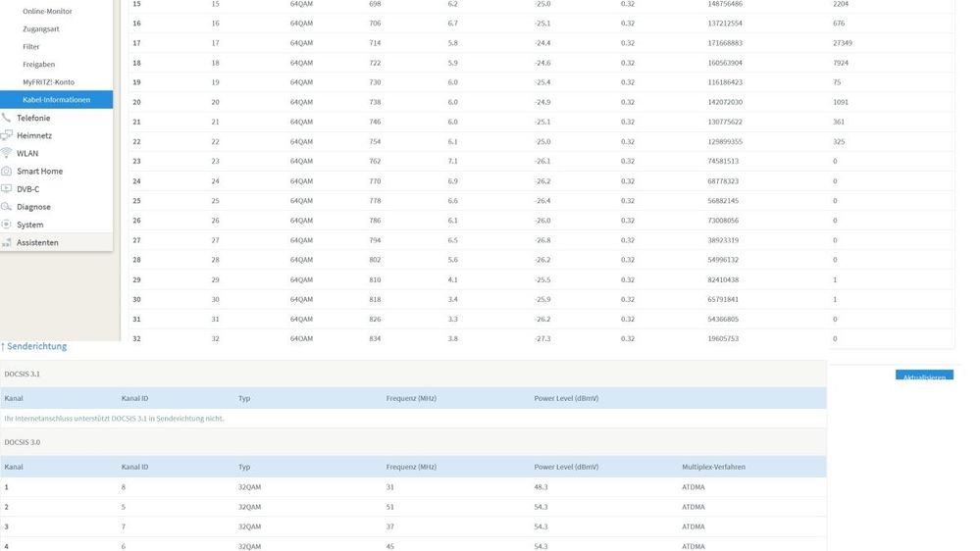The height and width of the screenshot is (551, 980).
Task: Click error count 27349 in channel 17 row
Action: pos(843,43)
